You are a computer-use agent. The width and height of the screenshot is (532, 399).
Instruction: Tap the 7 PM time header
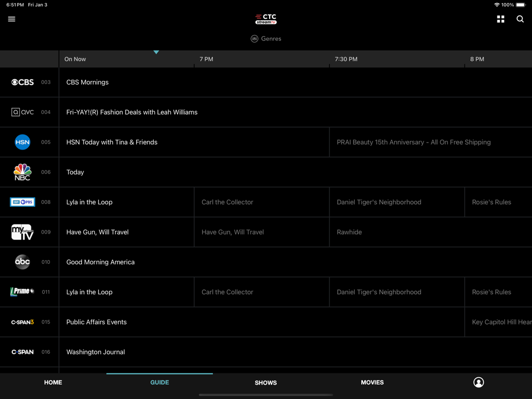point(206,59)
